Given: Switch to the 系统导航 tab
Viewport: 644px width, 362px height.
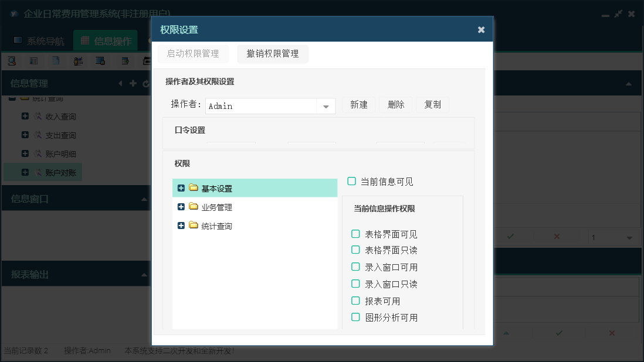Looking at the screenshot, I should pos(39,41).
